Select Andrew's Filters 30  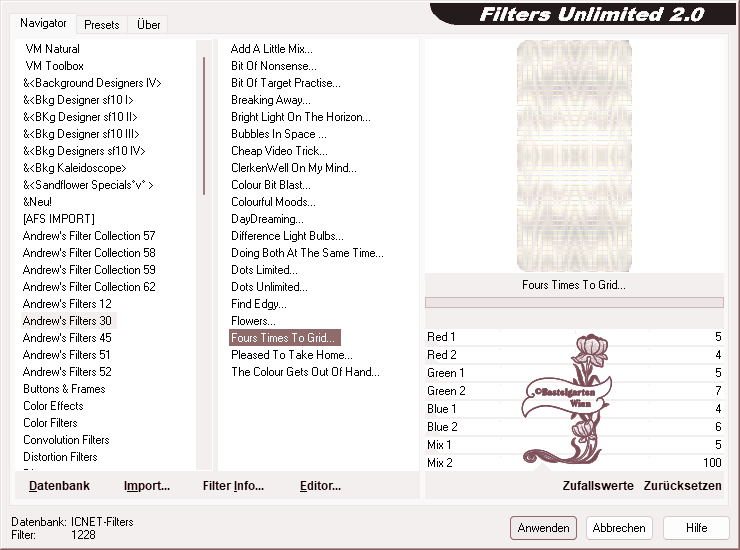pyautogui.click(x=67, y=321)
